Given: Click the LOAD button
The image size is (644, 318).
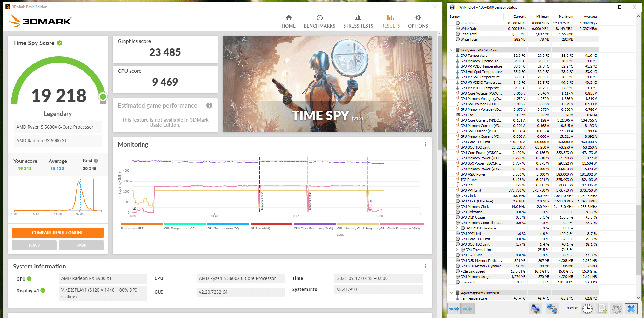Looking at the screenshot, I should (34, 245).
